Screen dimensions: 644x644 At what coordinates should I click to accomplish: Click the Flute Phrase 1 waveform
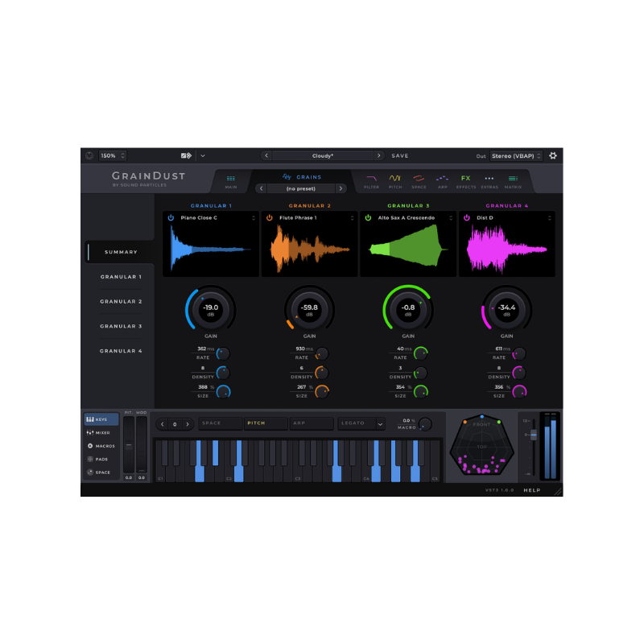[x=309, y=249]
